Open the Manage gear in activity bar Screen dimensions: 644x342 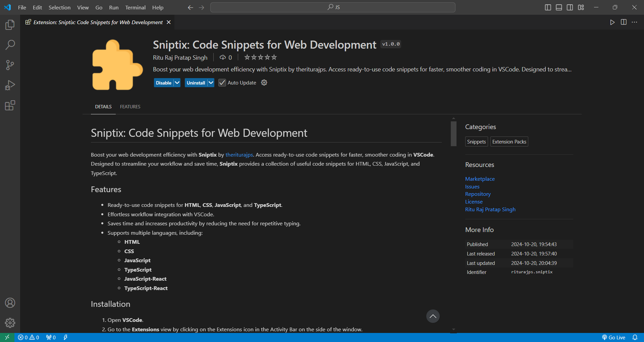coord(10,323)
